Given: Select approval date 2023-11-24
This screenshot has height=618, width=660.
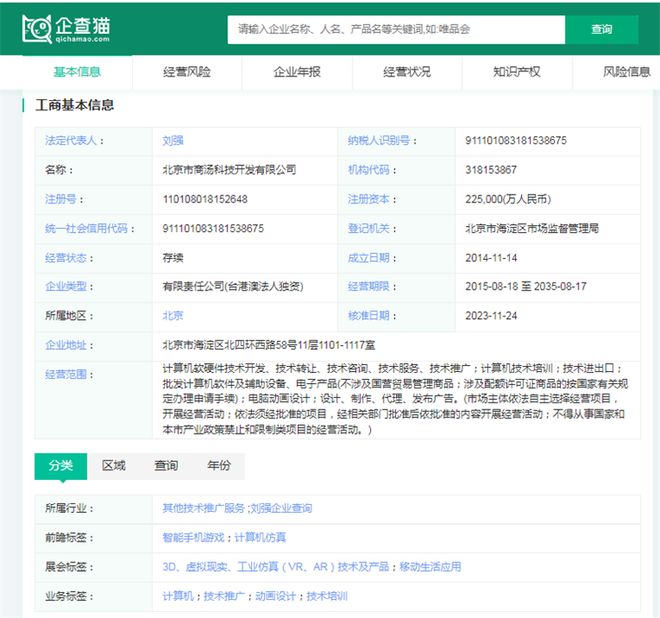Looking at the screenshot, I should pyautogui.click(x=491, y=316).
